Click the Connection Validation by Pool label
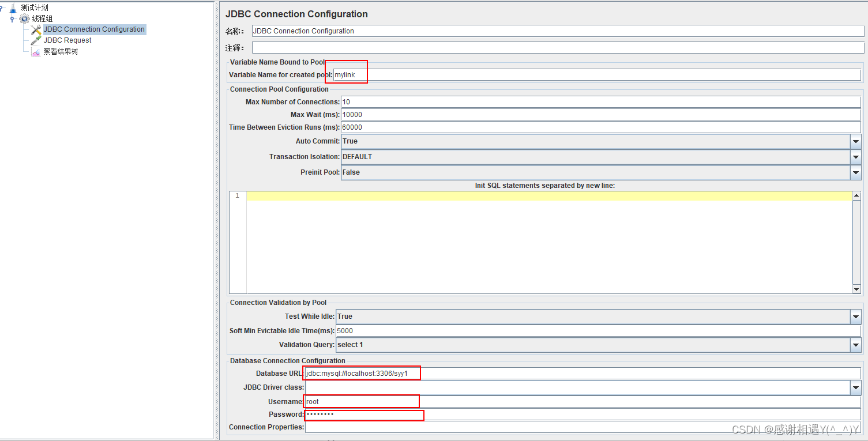 pyautogui.click(x=278, y=303)
